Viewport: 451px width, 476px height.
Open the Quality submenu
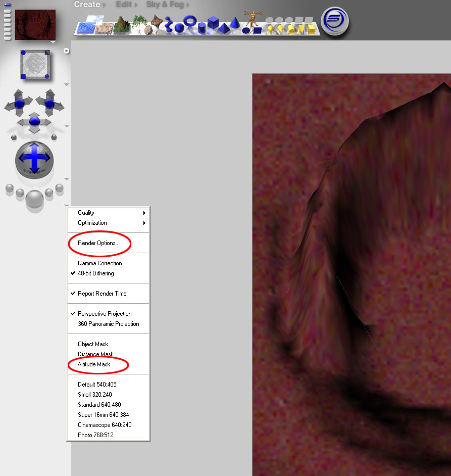(109, 213)
